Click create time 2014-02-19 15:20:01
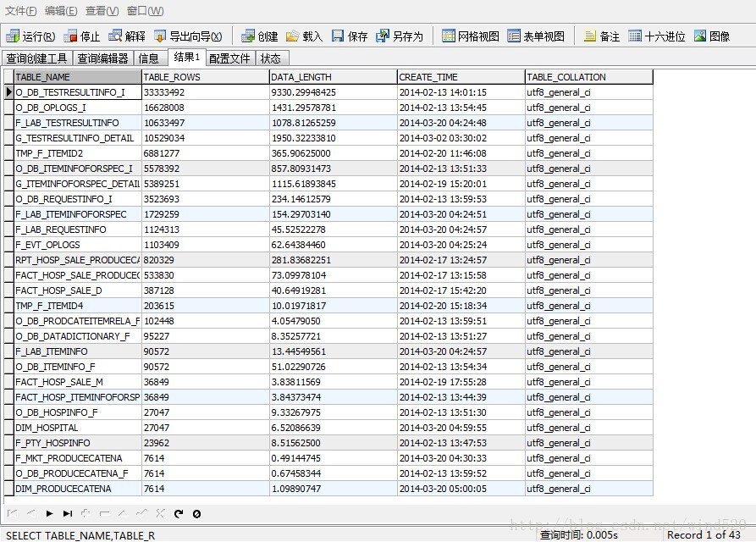 (461, 184)
